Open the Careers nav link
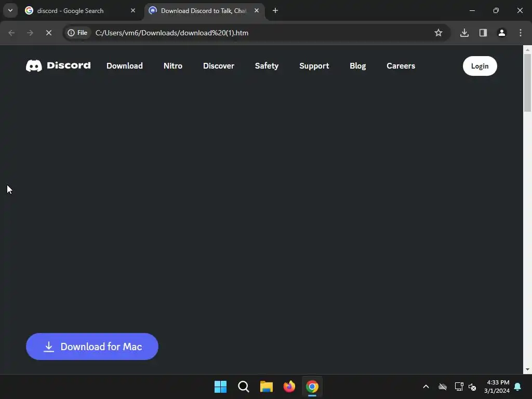The height and width of the screenshot is (399, 532). pyautogui.click(x=401, y=66)
